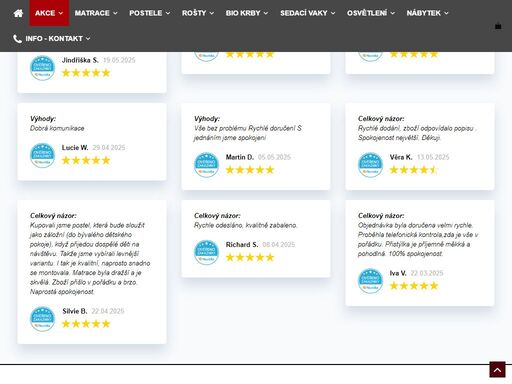Click the date 13.05.2025 by Věra K.
This screenshot has height=384, width=512.
tap(433, 157)
